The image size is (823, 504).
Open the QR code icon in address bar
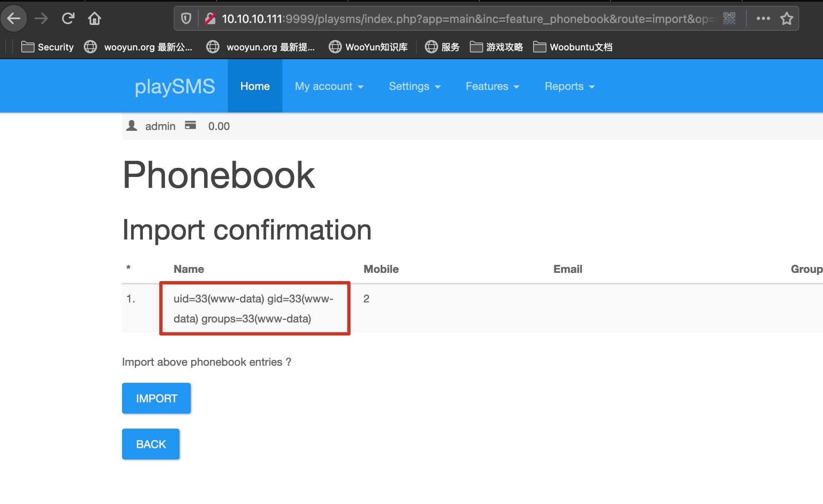729,18
